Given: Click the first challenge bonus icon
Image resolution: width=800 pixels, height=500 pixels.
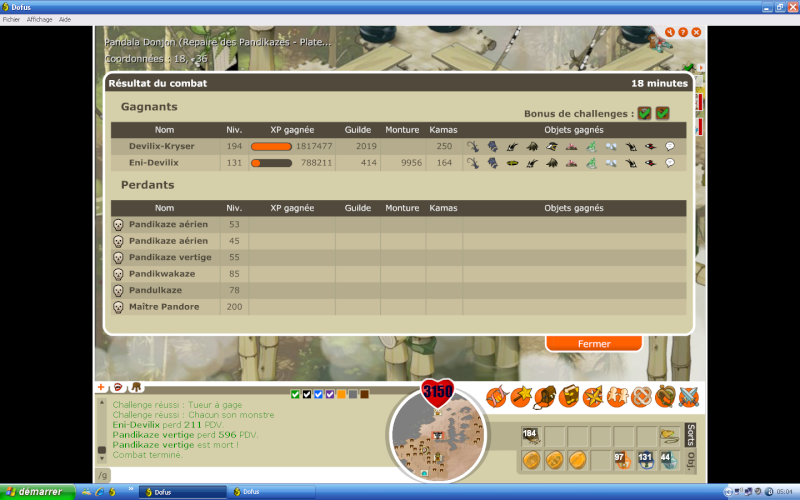Looking at the screenshot, I should pyautogui.click(x=644, y=113).
